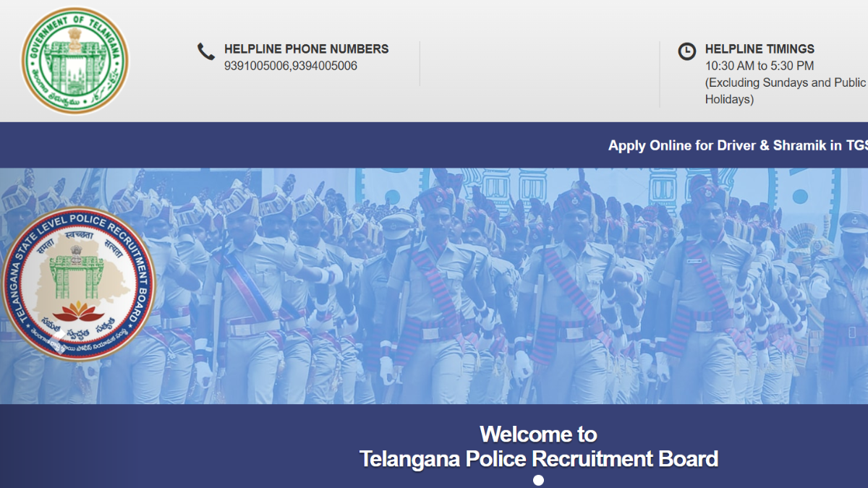Image resolution: width=868 pixels, height=488 pixels.
Task: Click the Excluding Sundays and Public Holidays note
Action: tap(786, 91)
